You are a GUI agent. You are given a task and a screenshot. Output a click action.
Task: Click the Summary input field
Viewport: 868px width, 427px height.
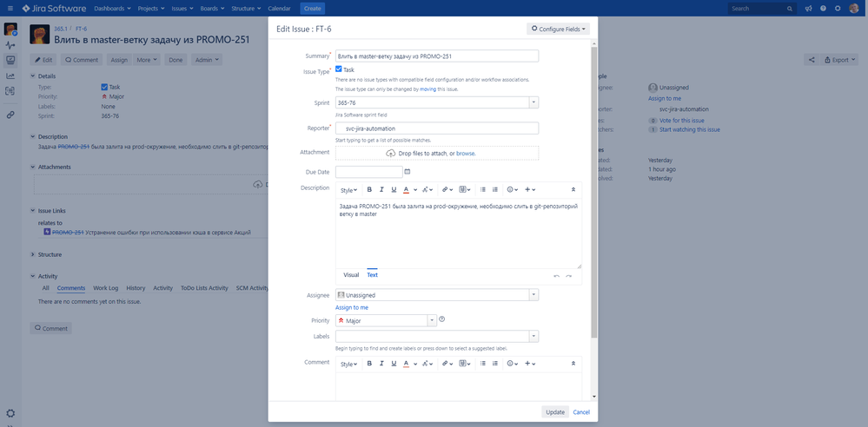[437, 56]
